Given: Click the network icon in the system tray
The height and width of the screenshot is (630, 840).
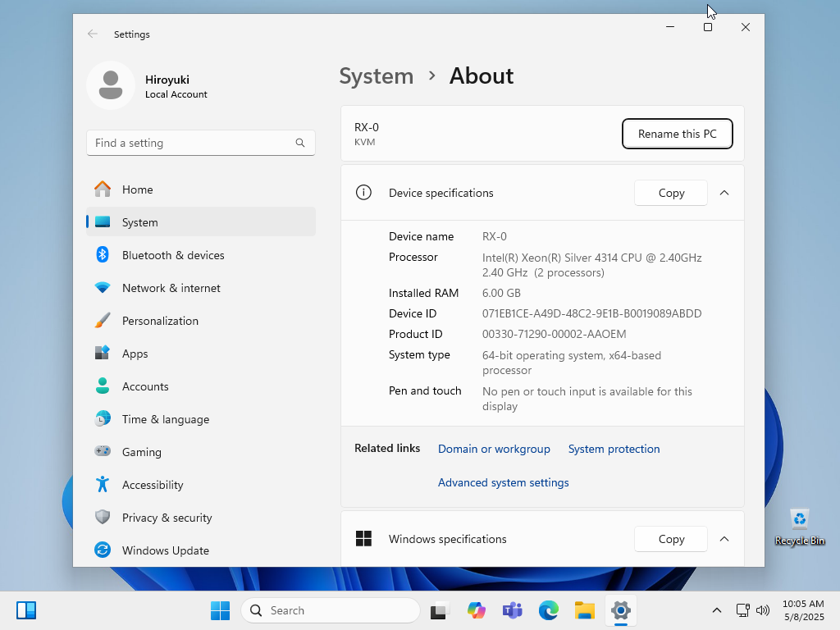Looking at the screenshot, I should click(742, 610).
